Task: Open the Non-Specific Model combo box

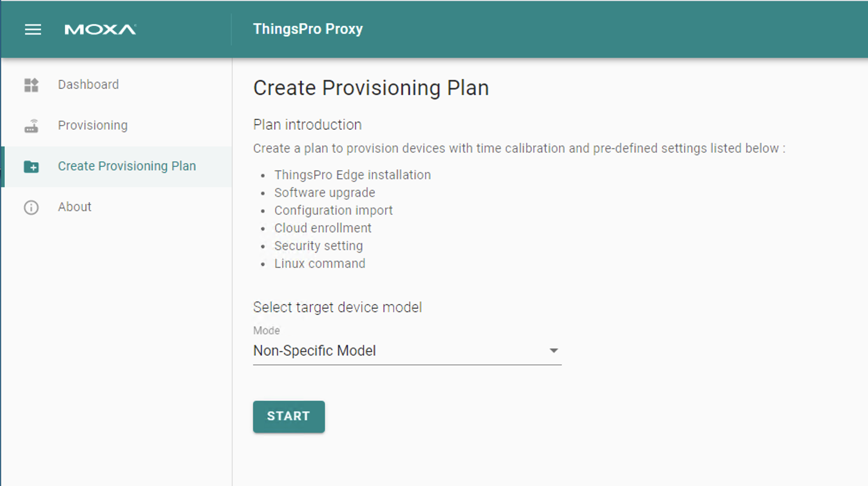Action: (407, 351)
